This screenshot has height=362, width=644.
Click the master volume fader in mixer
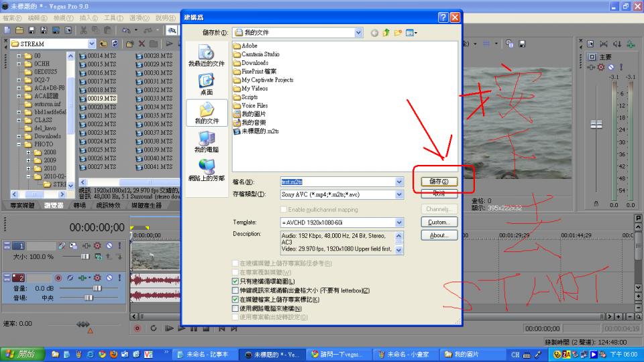point(596,125)
